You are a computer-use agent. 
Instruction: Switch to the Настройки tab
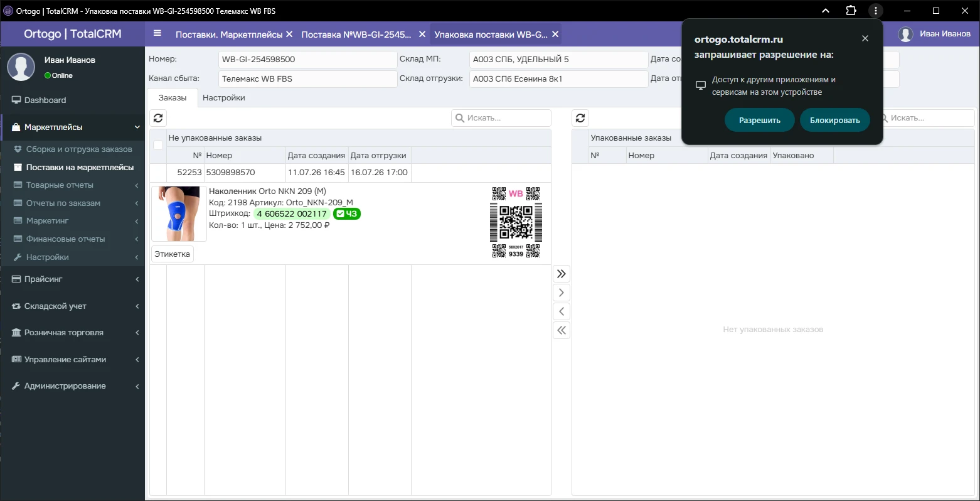click(x=224, y=98)
